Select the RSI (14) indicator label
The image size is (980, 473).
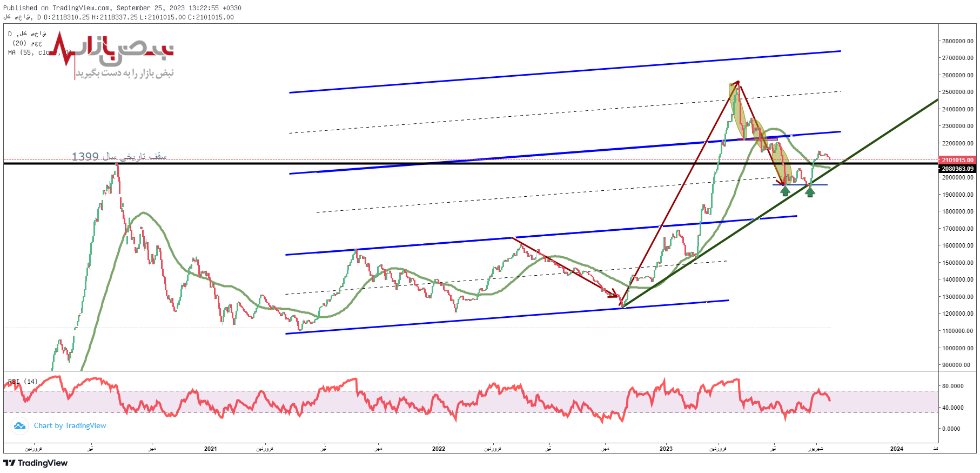(23, 382)
